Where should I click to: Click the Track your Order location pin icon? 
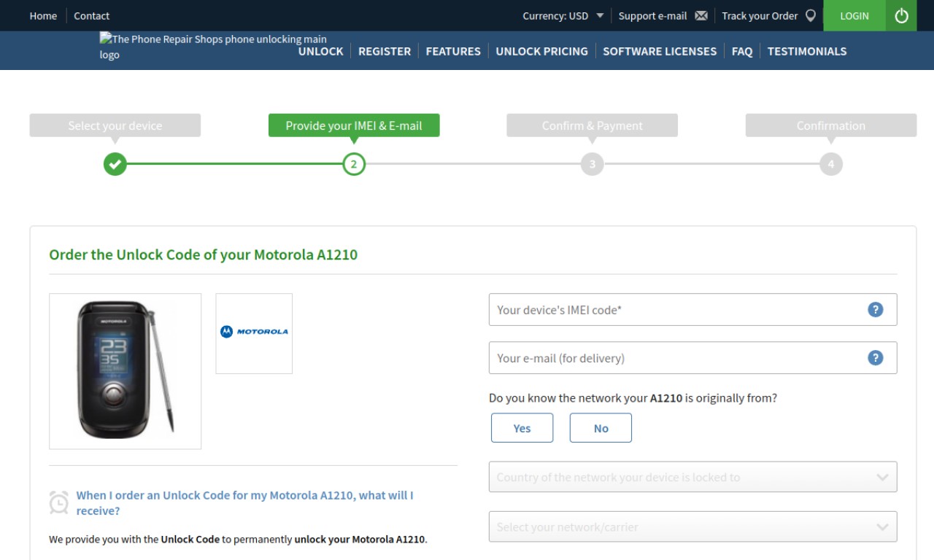[x=810, y=15]
